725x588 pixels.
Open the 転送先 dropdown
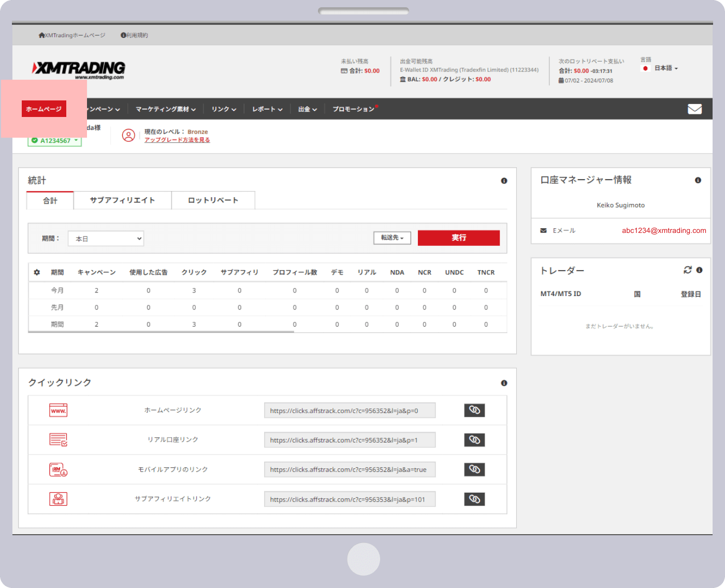pos(392,238)
